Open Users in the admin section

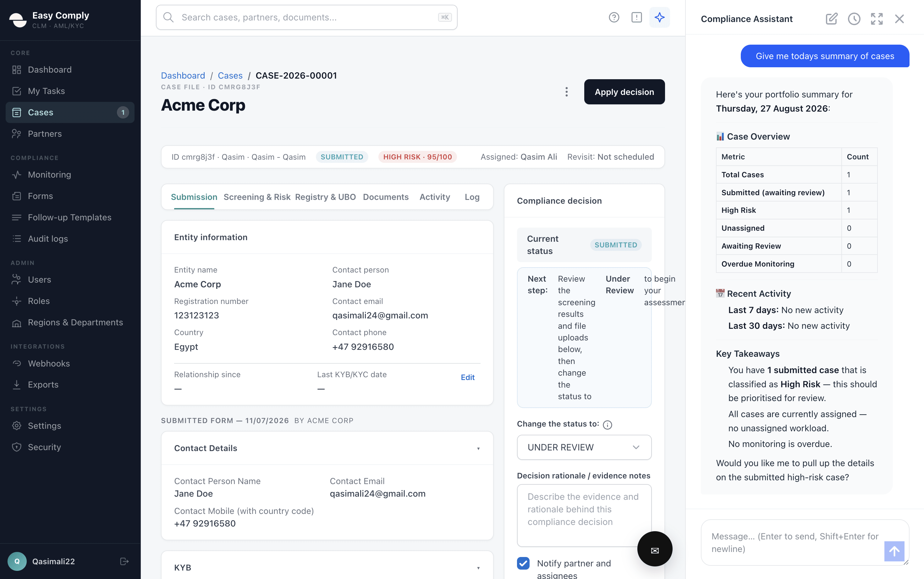(70, 279)
